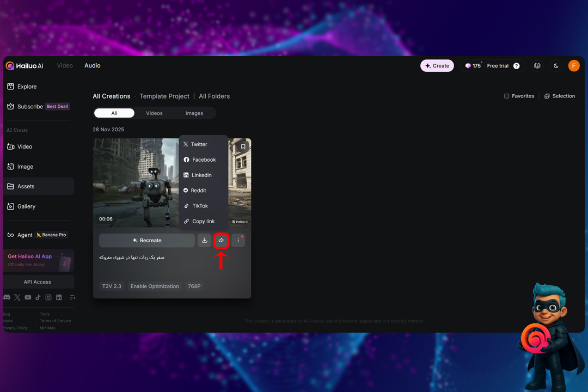The image size is (588, 392).
Task: Click the Create button
Action: click(437, 66)
